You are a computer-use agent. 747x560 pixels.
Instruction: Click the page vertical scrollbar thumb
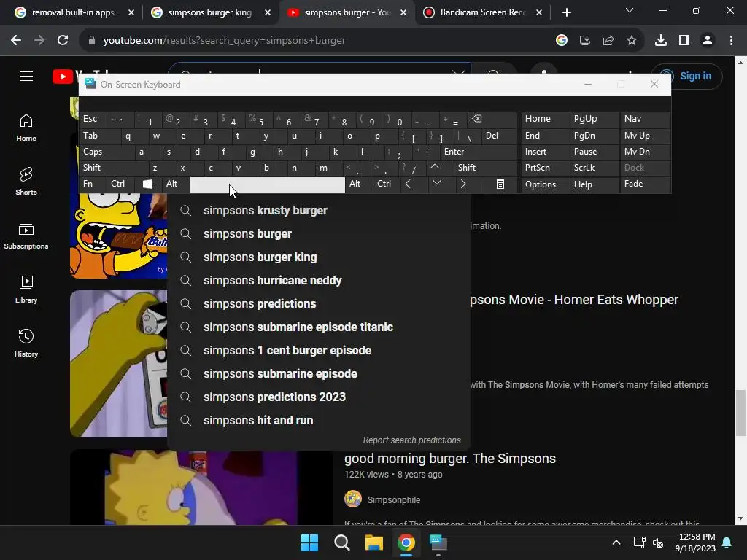pos(740,413)
